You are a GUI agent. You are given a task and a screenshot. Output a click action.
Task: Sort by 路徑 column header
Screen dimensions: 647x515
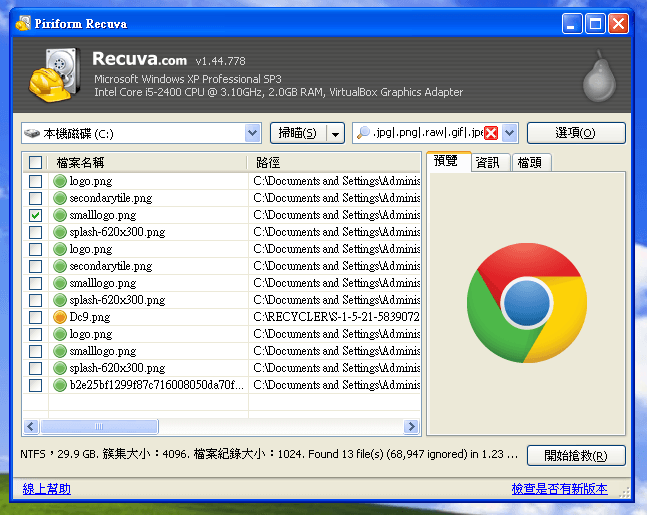(334, 163)
